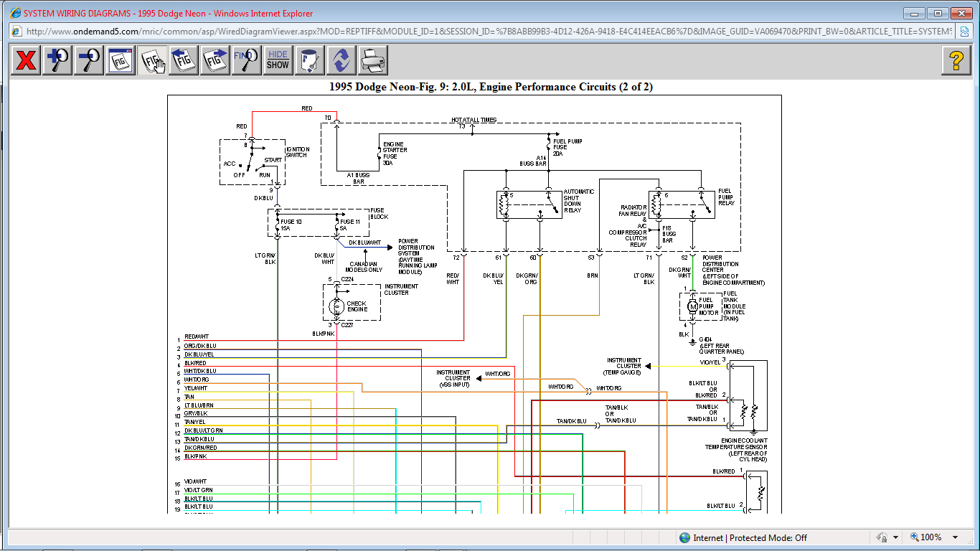Zoom in with the plus magnifier icon

pyautogui.click(x=57, y=60)
